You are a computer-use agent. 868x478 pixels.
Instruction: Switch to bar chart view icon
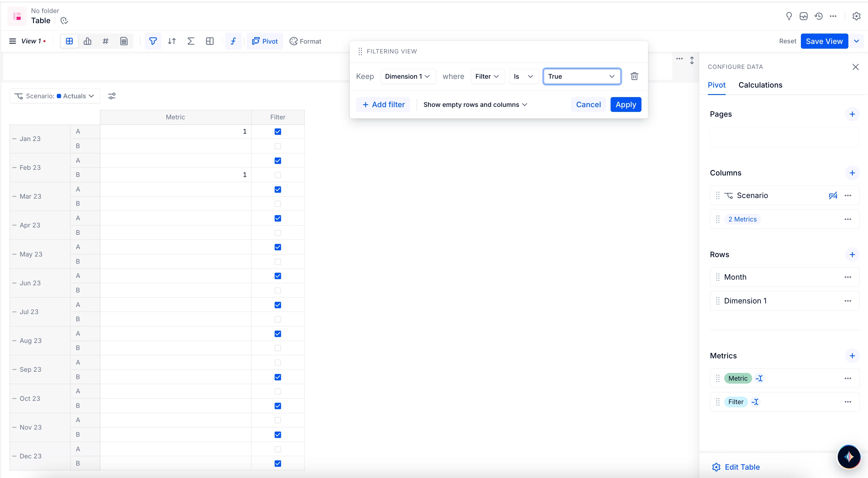[x=87, y=41]
